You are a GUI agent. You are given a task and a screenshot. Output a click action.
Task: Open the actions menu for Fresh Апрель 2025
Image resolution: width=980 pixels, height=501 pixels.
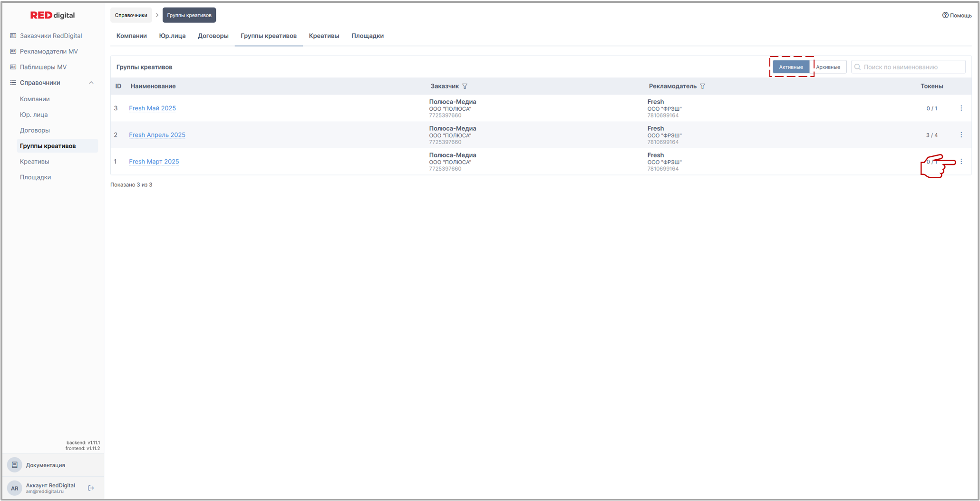(961, 135)
